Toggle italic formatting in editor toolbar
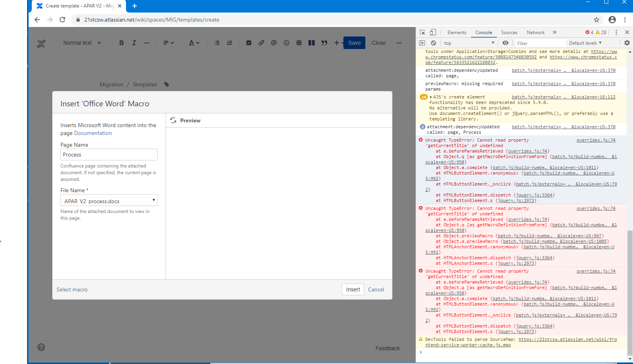 pyautogui.click(x=134, y=43)
